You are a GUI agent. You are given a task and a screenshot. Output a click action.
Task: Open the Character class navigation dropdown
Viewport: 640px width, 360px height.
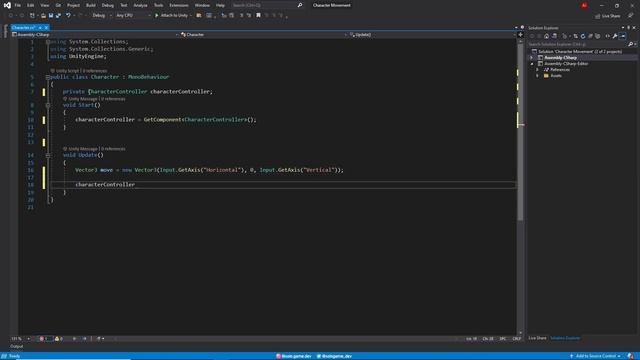point(263,35)
